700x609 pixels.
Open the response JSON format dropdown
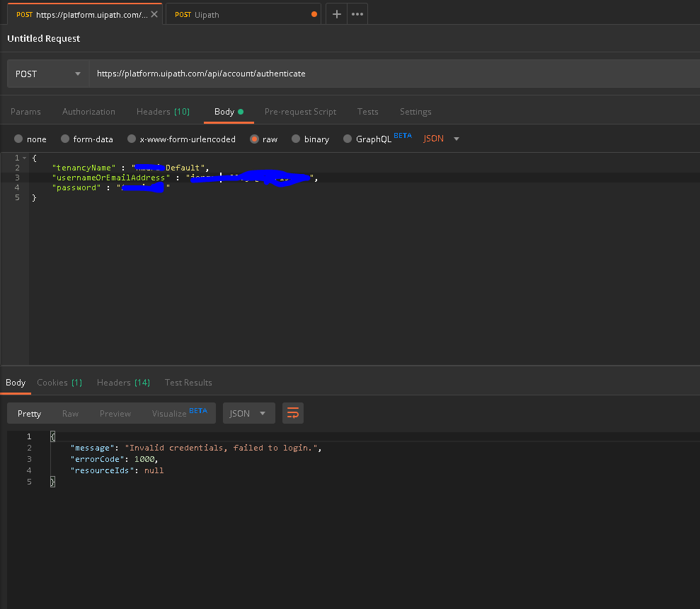coord(248,413)
